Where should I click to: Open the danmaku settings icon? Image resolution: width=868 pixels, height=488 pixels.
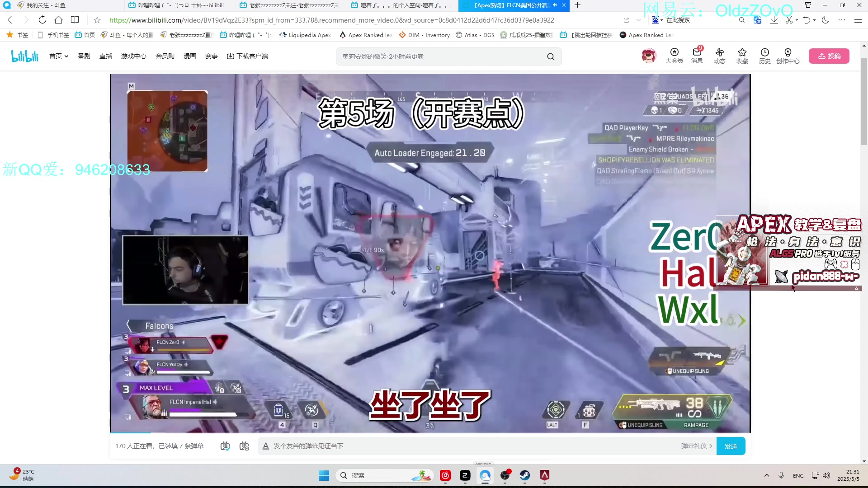point(244,446)
